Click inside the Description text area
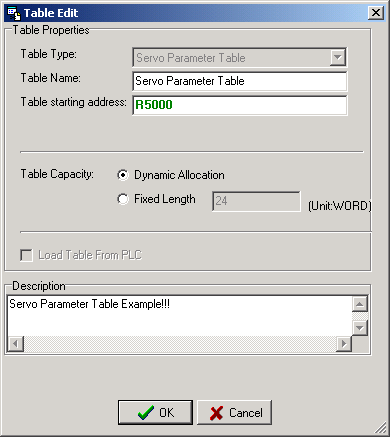Image resolution: width=391 pixels, height=438 pixels. [179, 316]
